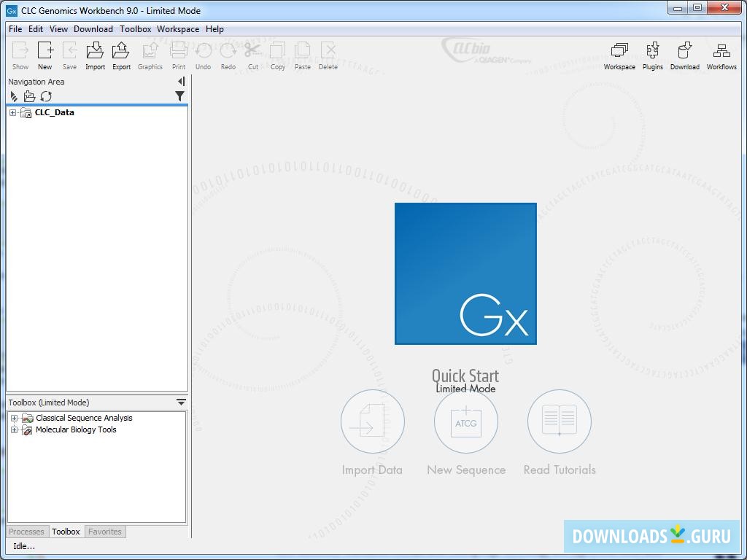Screen dimensions: 747x560
Task: Click the Molecular Biology Tools folder icon
Action: point(28,430)
